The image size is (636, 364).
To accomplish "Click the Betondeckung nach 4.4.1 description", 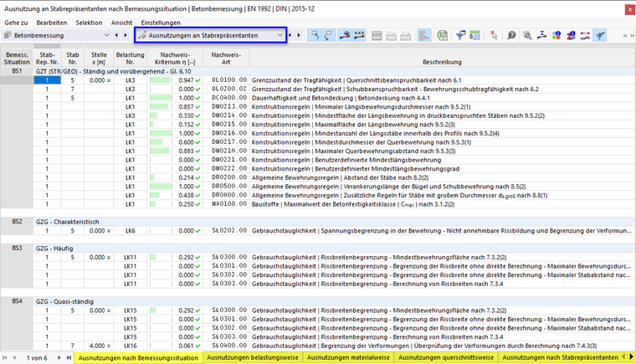I will point(394,98).
